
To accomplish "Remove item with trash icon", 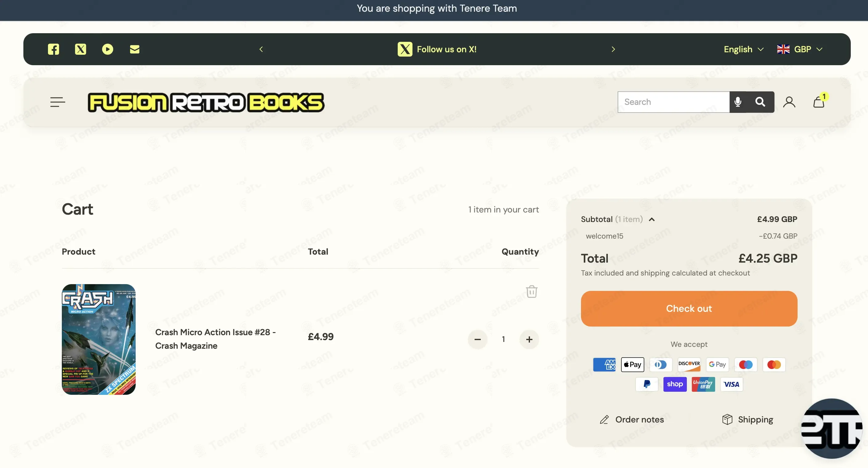I will tap(532, 292).
